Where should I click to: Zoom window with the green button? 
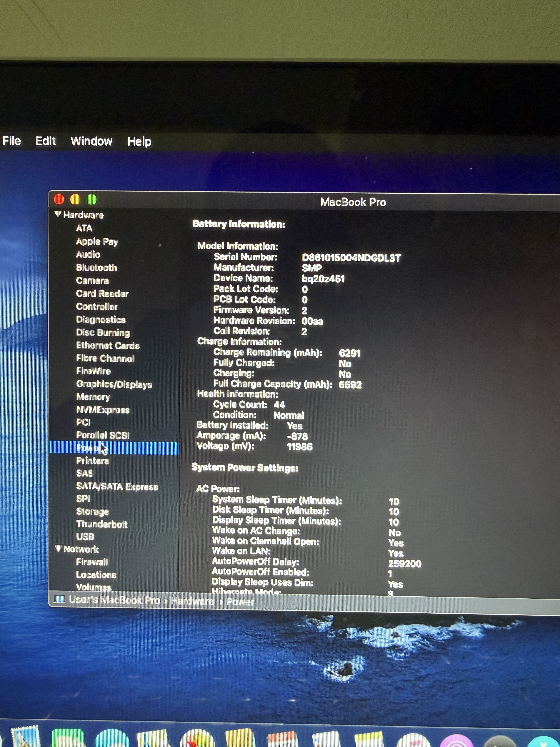tap(91, 200)
